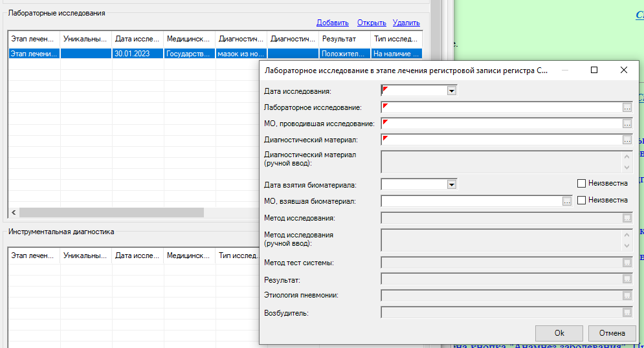Open lookup for Лабораторное исследование field

[x=627, y=107]
